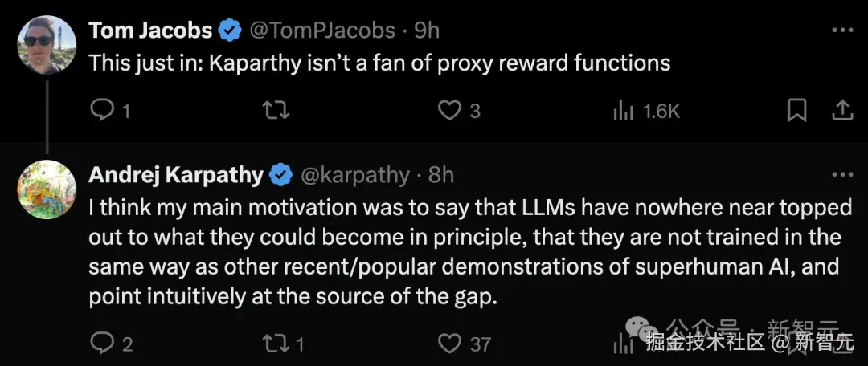
Task: Like Andrej Karpathy's tweet with 37 likes
Action: point(448,344)
